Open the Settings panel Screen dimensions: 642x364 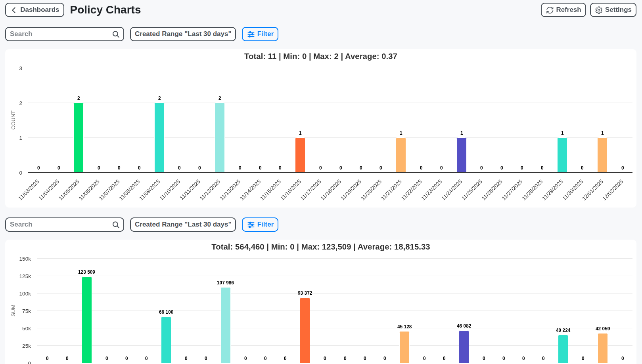pos(613,10)
